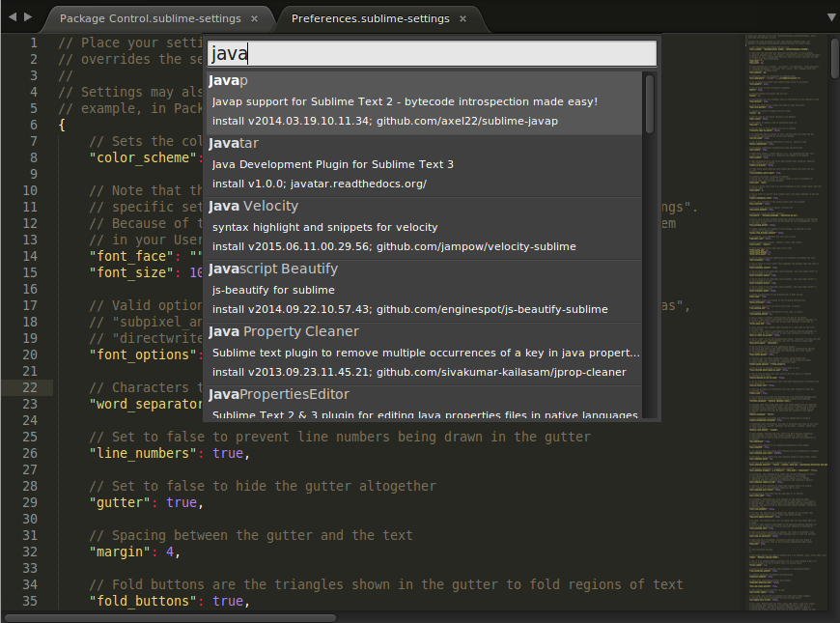This screenshot has height=623, width=840.
Task: Click line number 6 in gutter
Action: pos(34,125)
